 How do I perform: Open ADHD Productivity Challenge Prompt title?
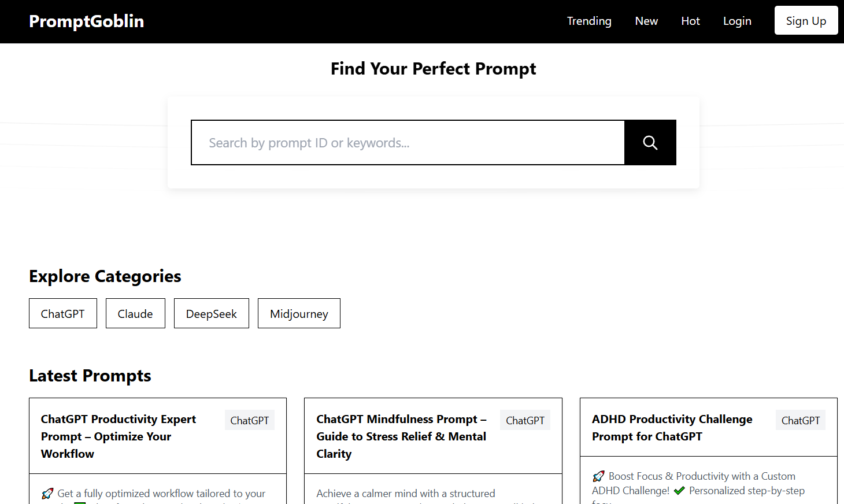(672, 428)
